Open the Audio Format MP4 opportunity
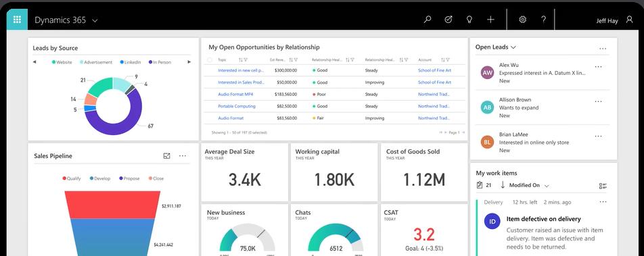 point(235,94)
